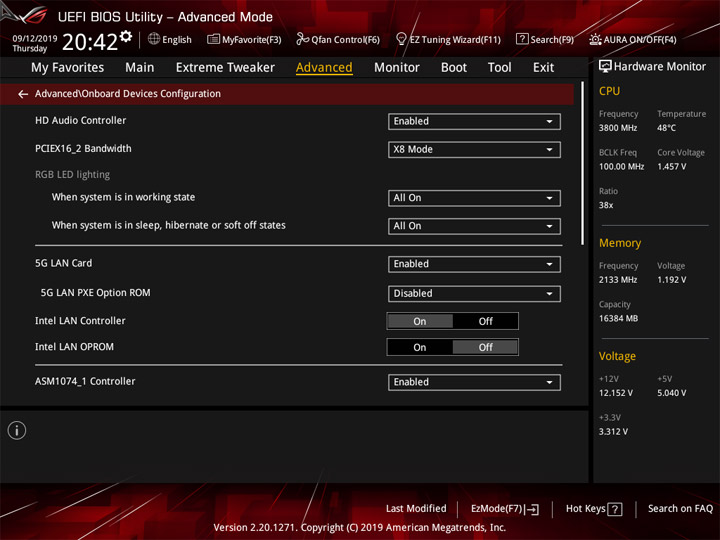Viewport: 720px width, 540px height.
Task: Open the PCIEX16_2 Bandwidth dropdown
Action: coord(474,149)
